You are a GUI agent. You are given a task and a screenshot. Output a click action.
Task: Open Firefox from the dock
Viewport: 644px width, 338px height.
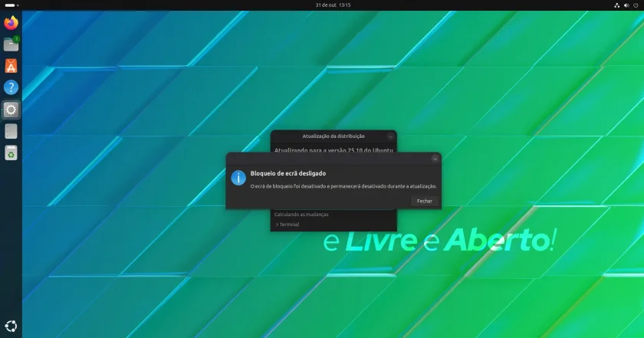coord(11,22)
